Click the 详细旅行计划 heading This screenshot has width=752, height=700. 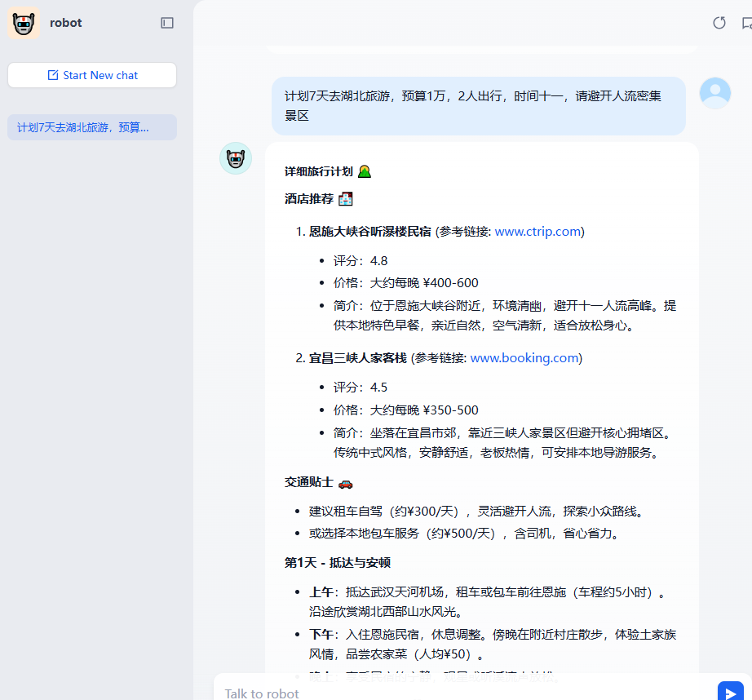[318, 171]
